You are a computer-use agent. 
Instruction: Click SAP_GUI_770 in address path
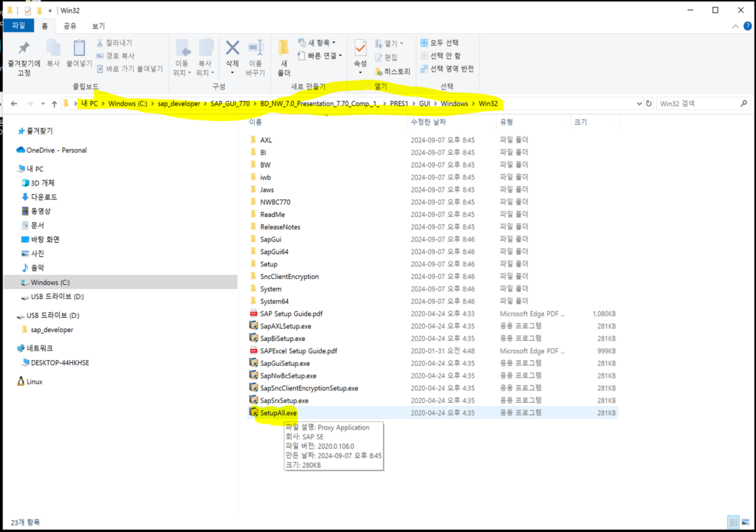[230, 103]
